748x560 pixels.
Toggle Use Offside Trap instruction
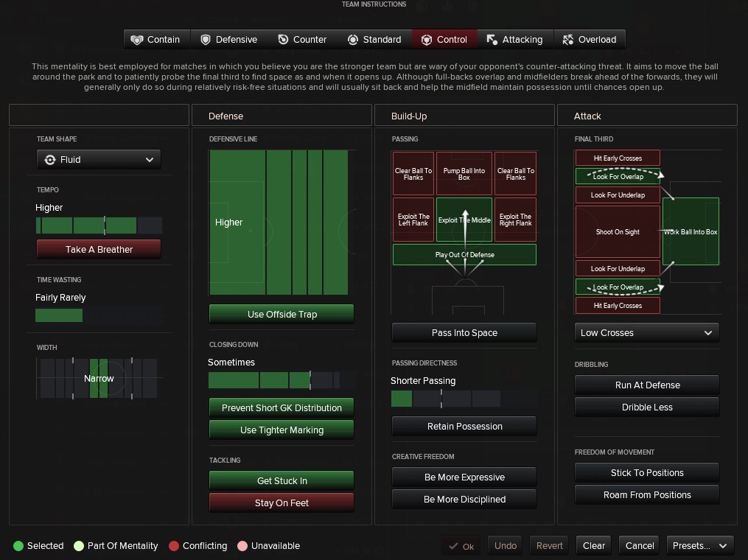(x=282, y=315)
